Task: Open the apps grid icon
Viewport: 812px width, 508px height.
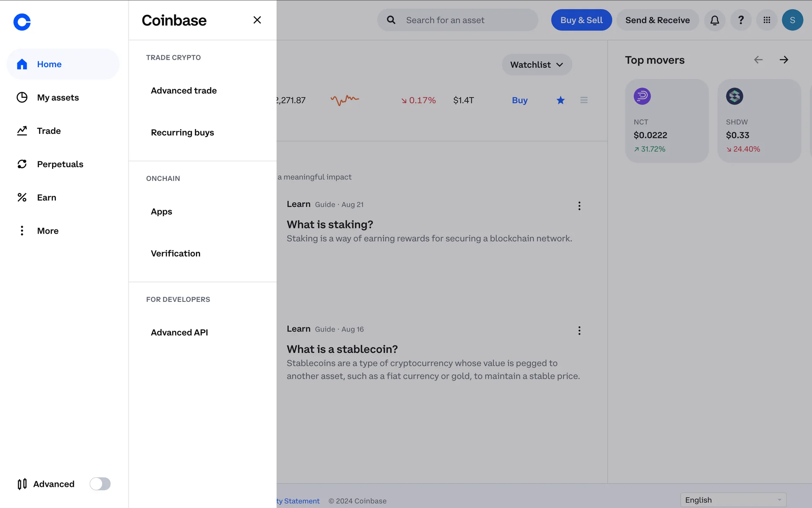Action: tap(766, 20)
